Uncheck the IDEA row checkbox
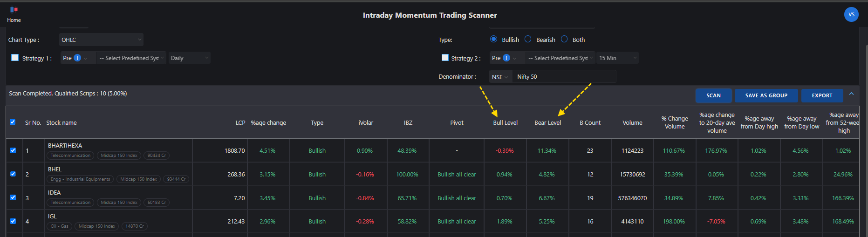 click(x=13, y=197)
